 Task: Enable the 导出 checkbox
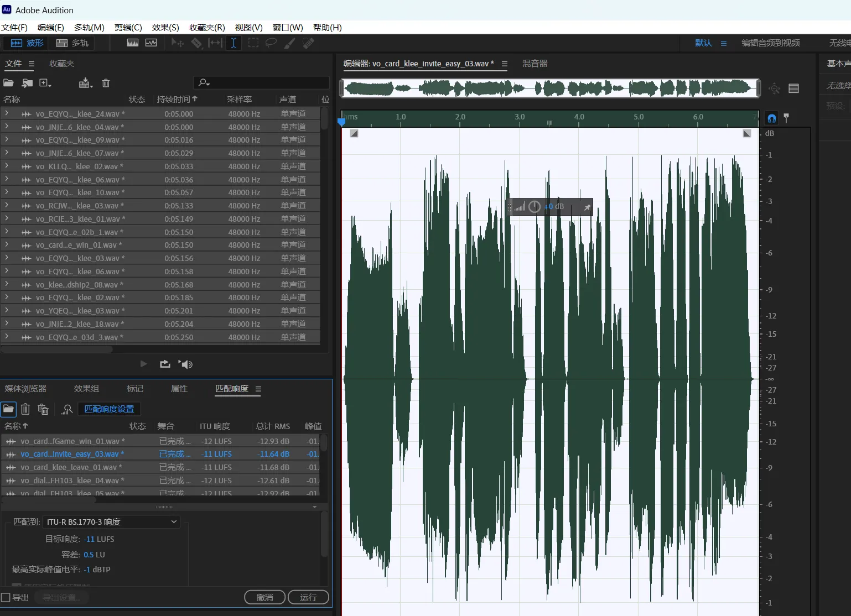6,597
